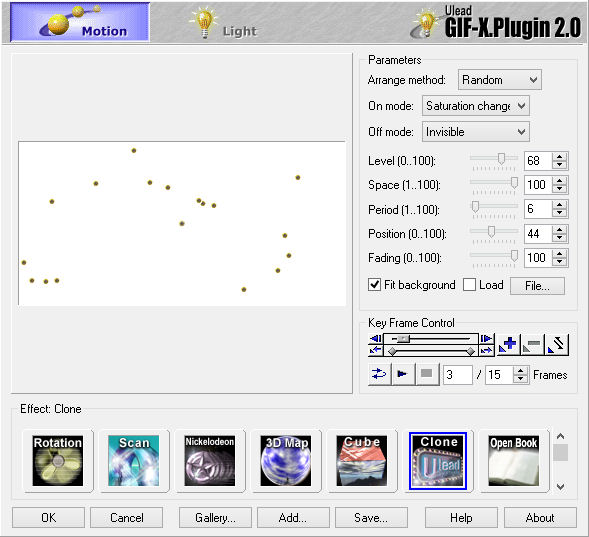Image resolution: width=589 pixels, height=537 pixels.
Task: Increase the Space value with up arrow
Action: [560, 181]
